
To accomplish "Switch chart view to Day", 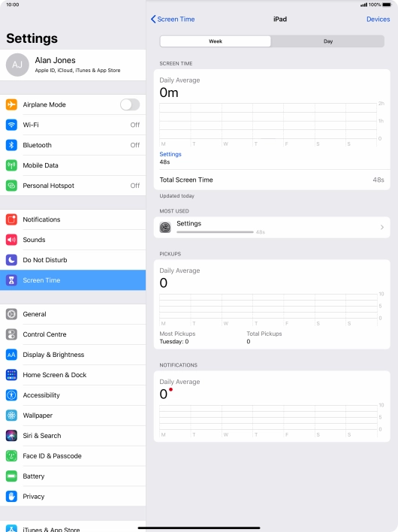I will point(328,41).
